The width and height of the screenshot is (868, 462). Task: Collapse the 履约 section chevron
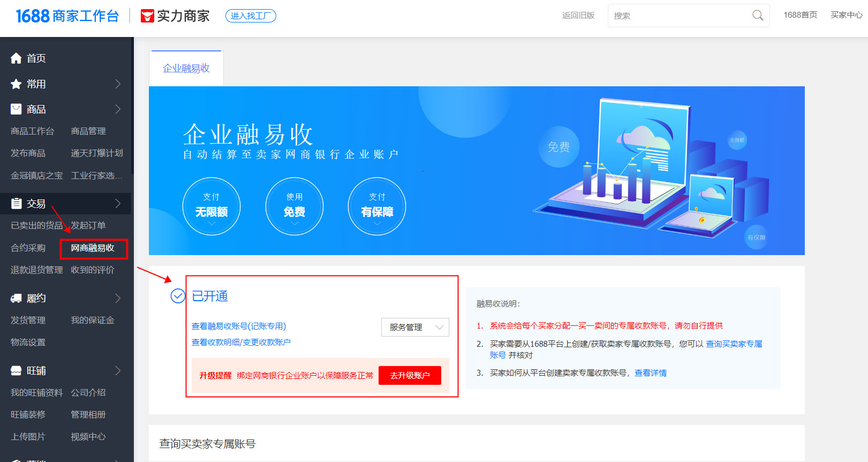point(118,299)
